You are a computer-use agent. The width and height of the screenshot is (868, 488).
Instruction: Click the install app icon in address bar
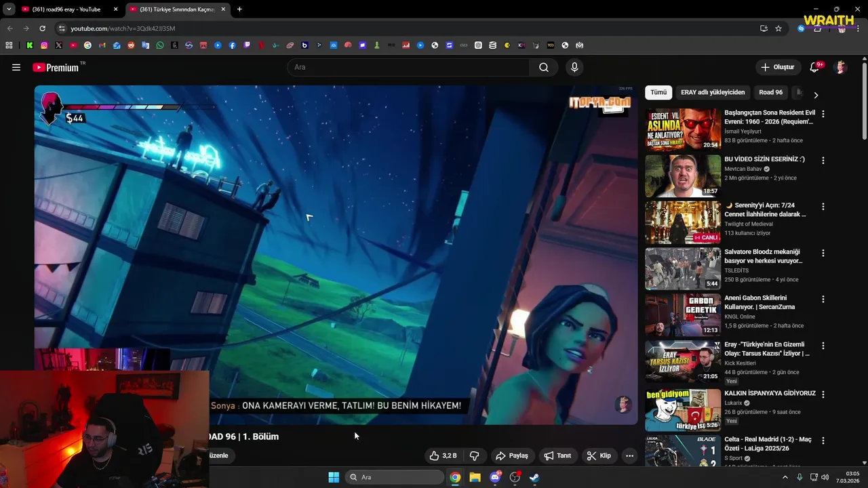pyautogui.click(x=764, y=28)
